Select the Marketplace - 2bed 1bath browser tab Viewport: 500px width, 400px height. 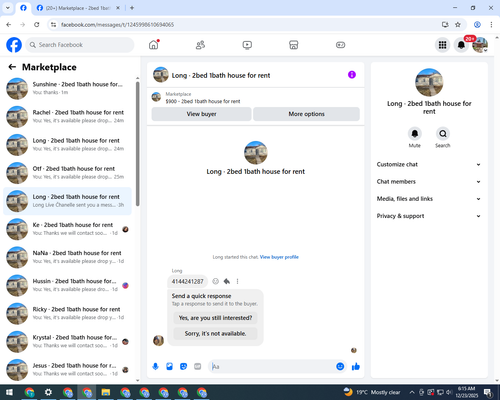point(78,8)
